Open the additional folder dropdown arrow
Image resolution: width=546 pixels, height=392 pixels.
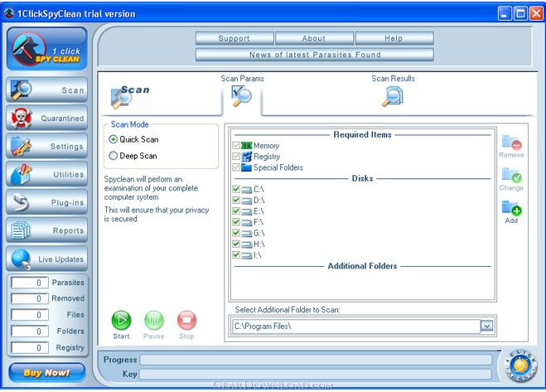[487, 327]
